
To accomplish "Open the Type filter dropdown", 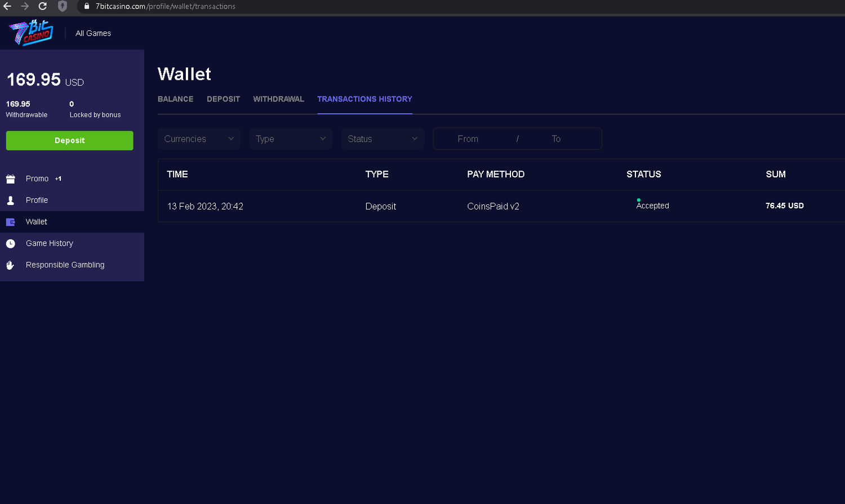I will tap(291, 139).
